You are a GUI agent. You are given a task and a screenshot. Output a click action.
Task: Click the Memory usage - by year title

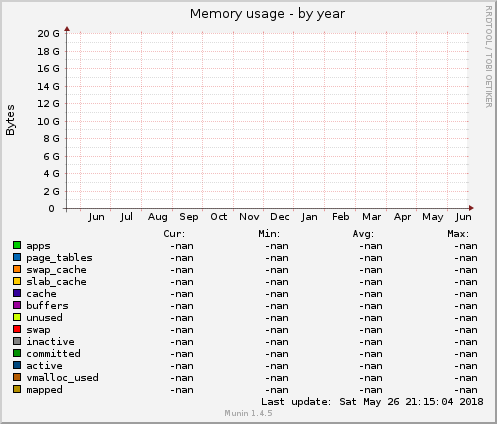(267, 14)
